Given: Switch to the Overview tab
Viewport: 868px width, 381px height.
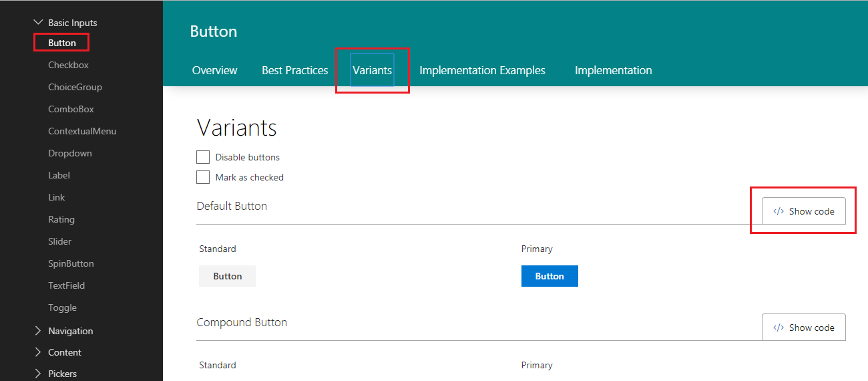Looking at the screenshot, I should [x=214, y=70].
